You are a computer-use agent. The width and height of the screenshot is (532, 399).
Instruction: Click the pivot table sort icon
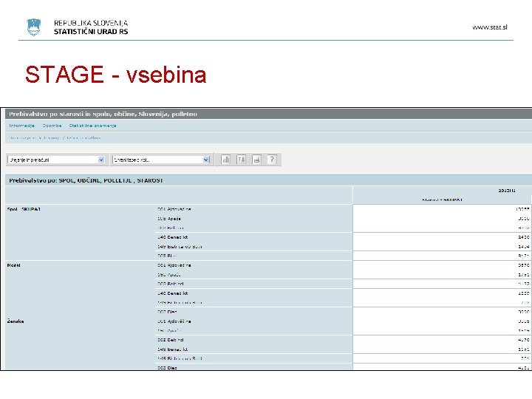point(241,160)
